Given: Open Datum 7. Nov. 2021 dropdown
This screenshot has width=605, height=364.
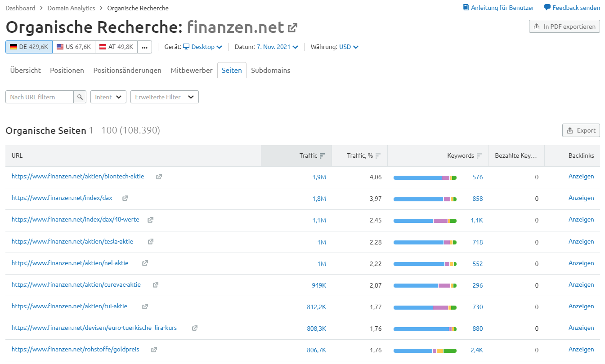Looking at the screenshot, I should click(x=278, y=47).
